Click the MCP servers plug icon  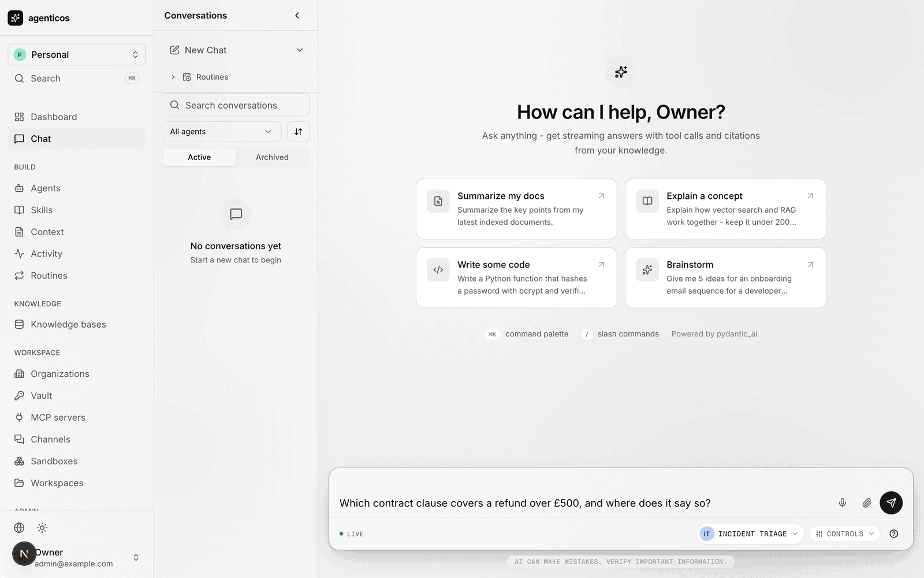(x=19, y=417)
